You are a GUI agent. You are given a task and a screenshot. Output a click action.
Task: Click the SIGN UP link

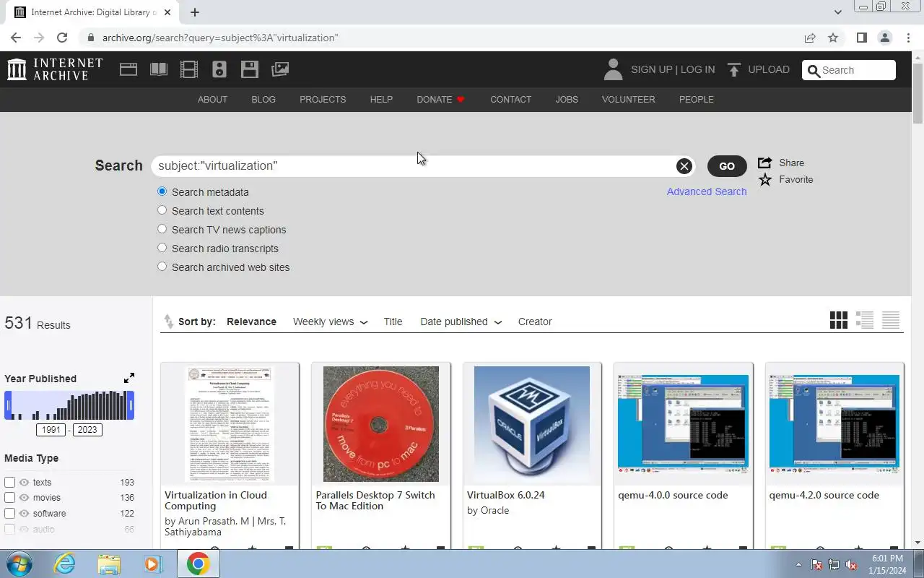coord(651,69)
